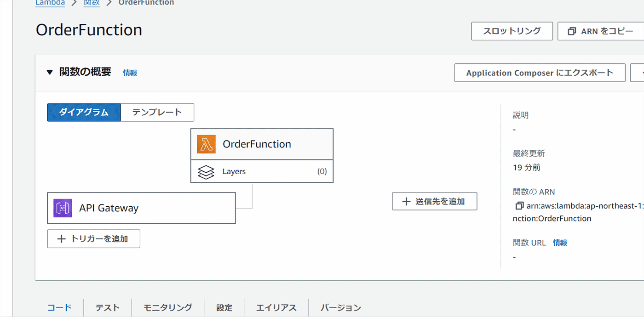Click the OrderFunction page heading
The width and height of the screenshot is (644, 317).
(x=89, y=30)
